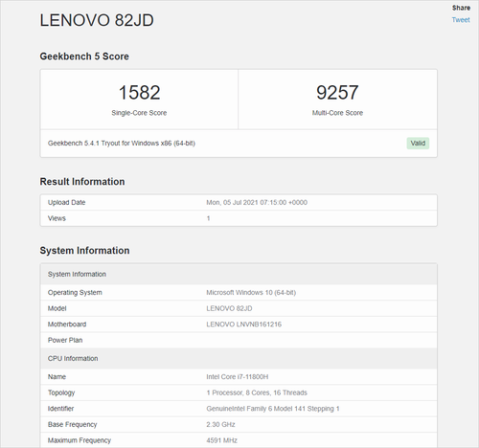Click the Result Information heading
The height and width of the screenshot is (448, 479).
point(82,182)
